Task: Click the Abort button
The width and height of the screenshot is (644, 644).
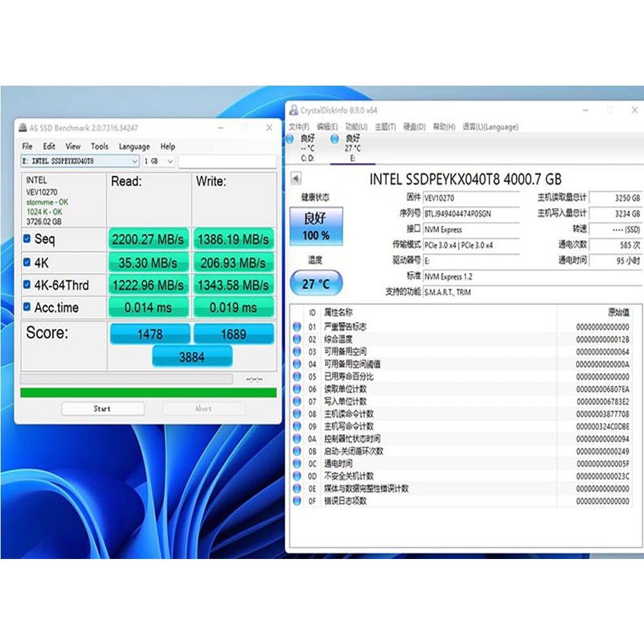Action: click(203, 408)
